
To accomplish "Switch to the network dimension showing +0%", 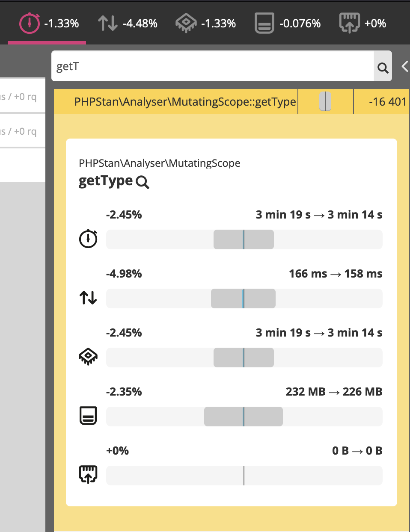I will click(362, 23).
